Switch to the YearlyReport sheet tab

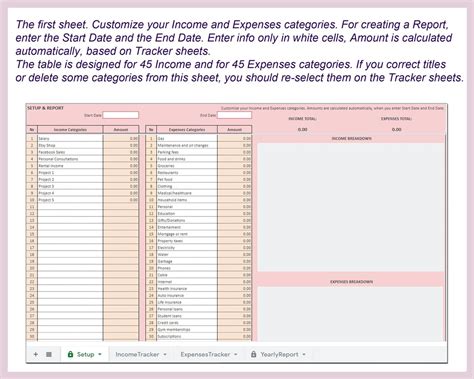(278, 354)
